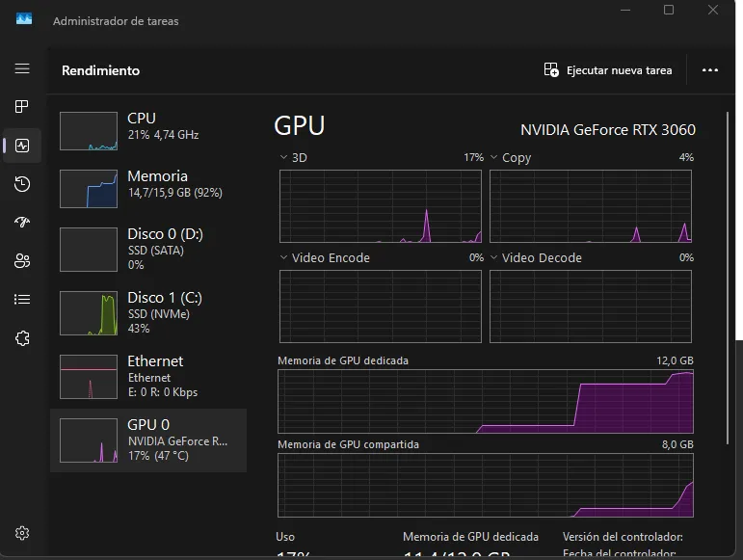This screenshot has width=743, height=560.
Task: Click the Memoria de GPU compartida graph
Action: pos(486,485)
